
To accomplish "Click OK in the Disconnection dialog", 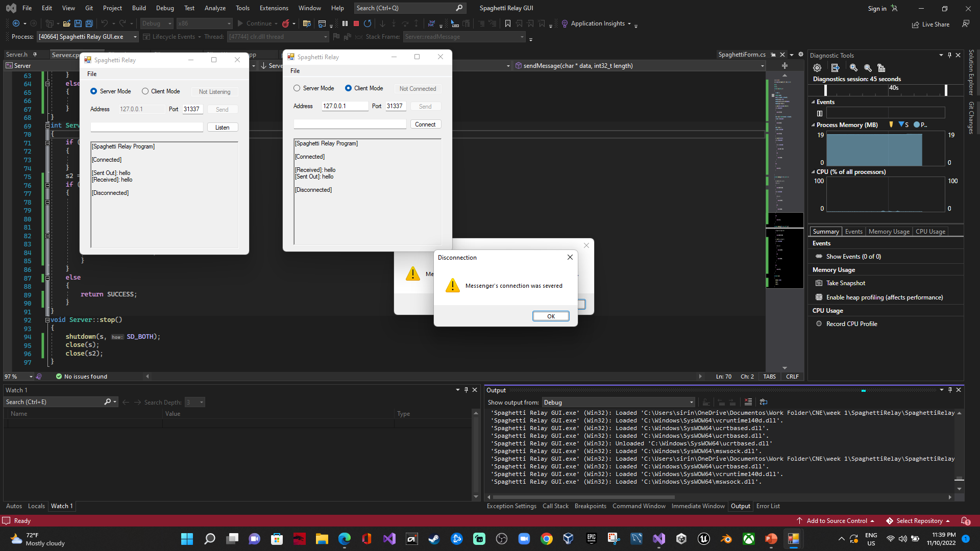I will tap(551, 316).
